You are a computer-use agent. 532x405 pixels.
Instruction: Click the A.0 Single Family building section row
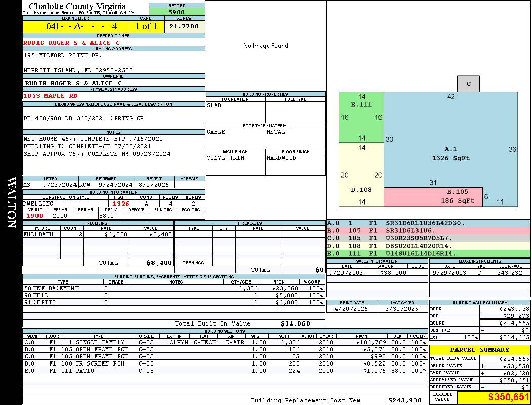coord(225,342)
